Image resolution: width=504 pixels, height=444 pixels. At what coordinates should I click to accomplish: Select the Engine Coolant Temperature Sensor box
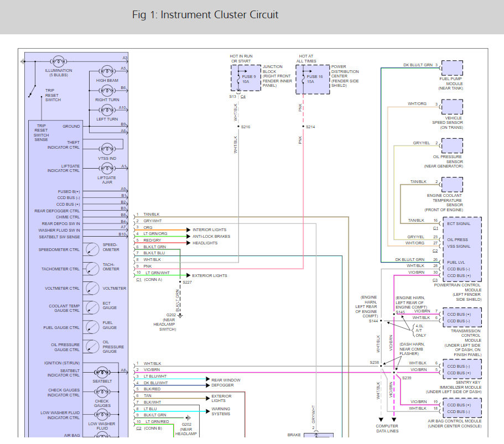coord(451,185)
